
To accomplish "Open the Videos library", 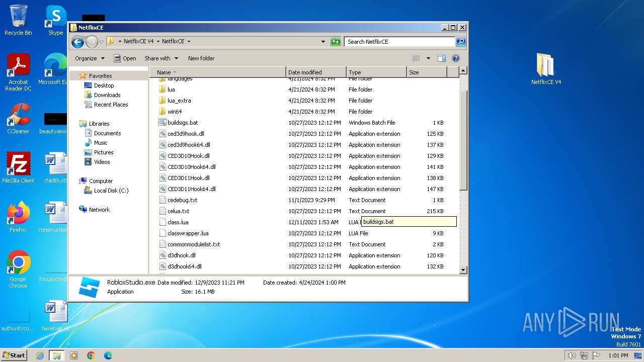I will [102, 162].
